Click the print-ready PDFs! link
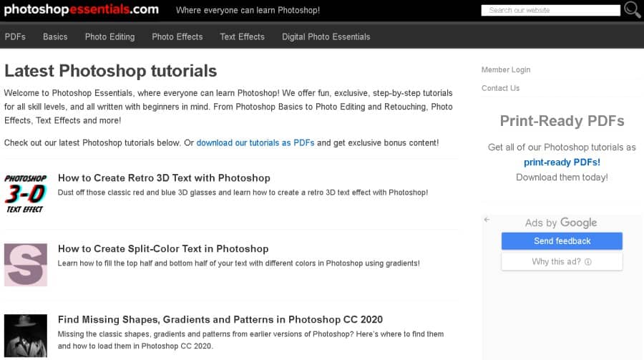Viewport: 644px width, 360px height. pyautogui.click(x=562, y=162)
